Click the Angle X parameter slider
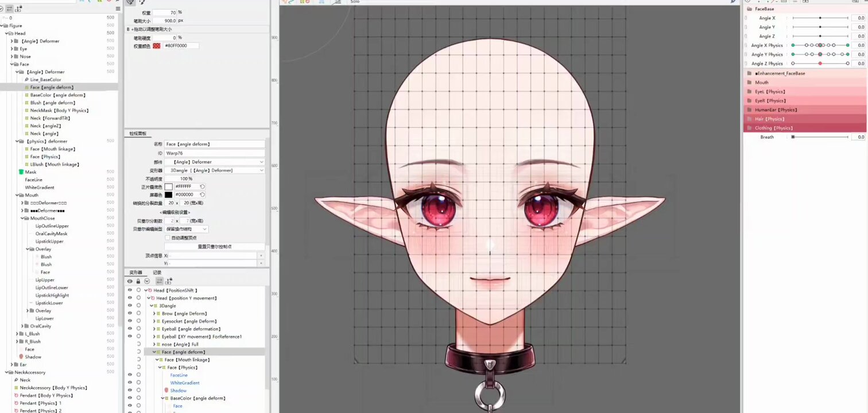The height and width of the screenshot is (413, 868). click(x=820, y=18)
